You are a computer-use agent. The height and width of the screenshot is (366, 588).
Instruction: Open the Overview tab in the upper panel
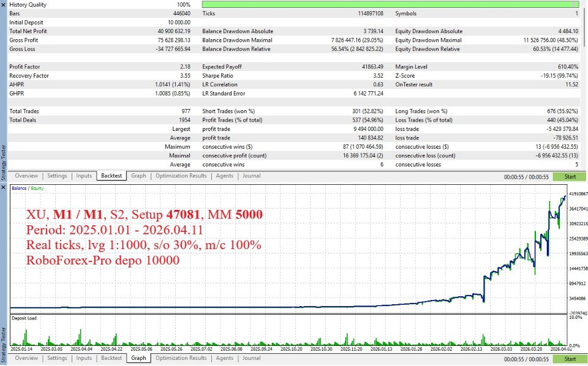click(x=26, y=176)
